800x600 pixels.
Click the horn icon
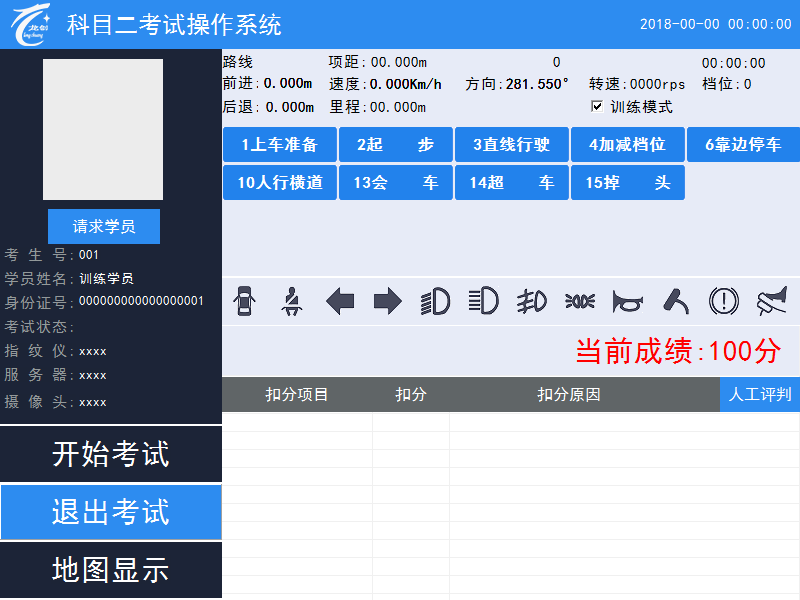click(x=628, y=302)
